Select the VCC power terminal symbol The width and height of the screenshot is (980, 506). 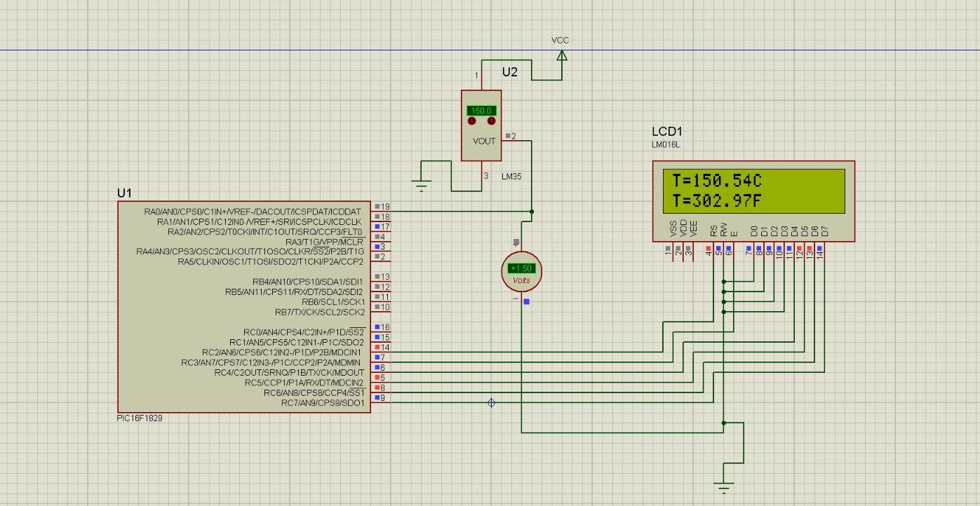561,55
